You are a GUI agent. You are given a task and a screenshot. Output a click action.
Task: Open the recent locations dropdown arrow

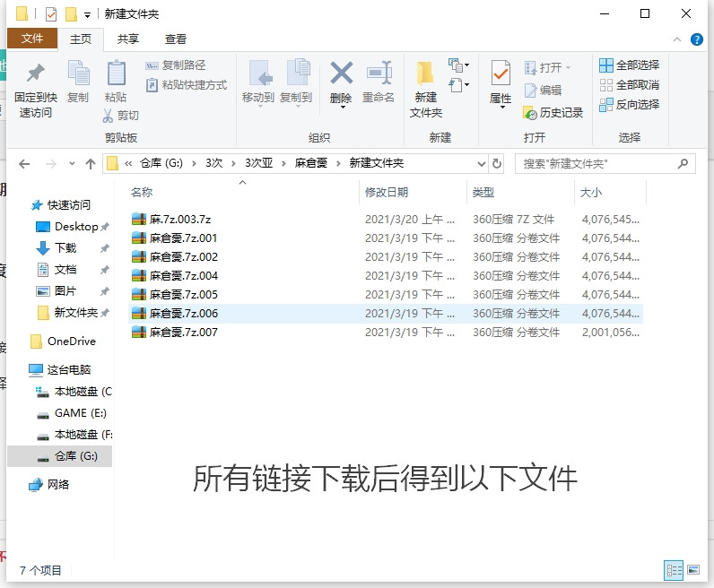coord(72,164)
